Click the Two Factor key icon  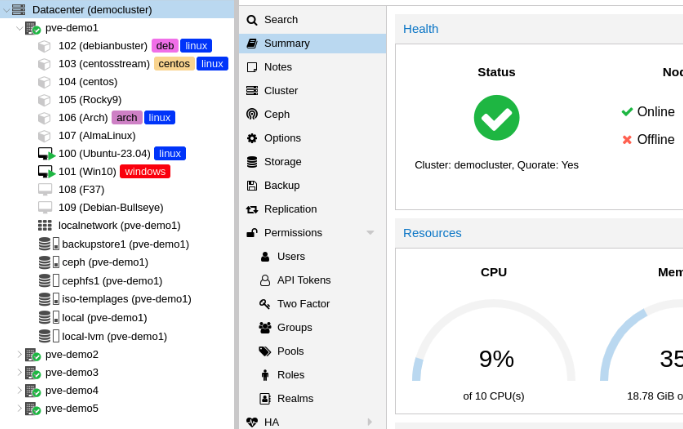coord(265,303)
